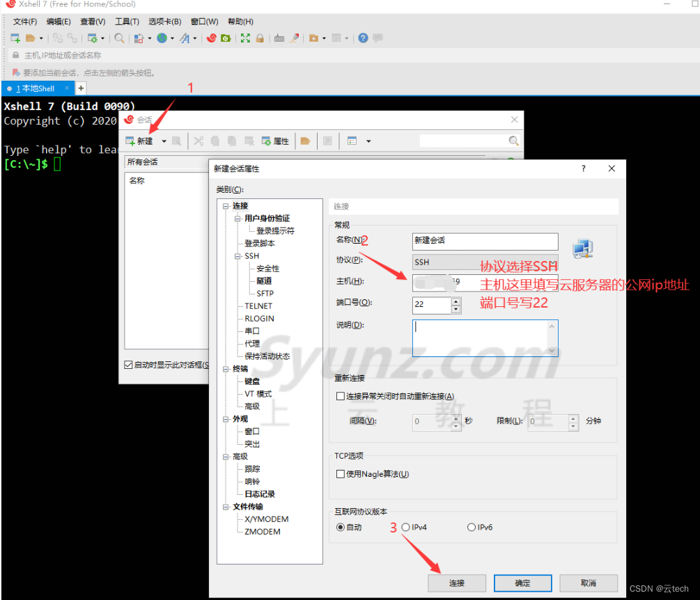
Task: Open the 选项卡(B) menu
Action: (x=165, y=22)
